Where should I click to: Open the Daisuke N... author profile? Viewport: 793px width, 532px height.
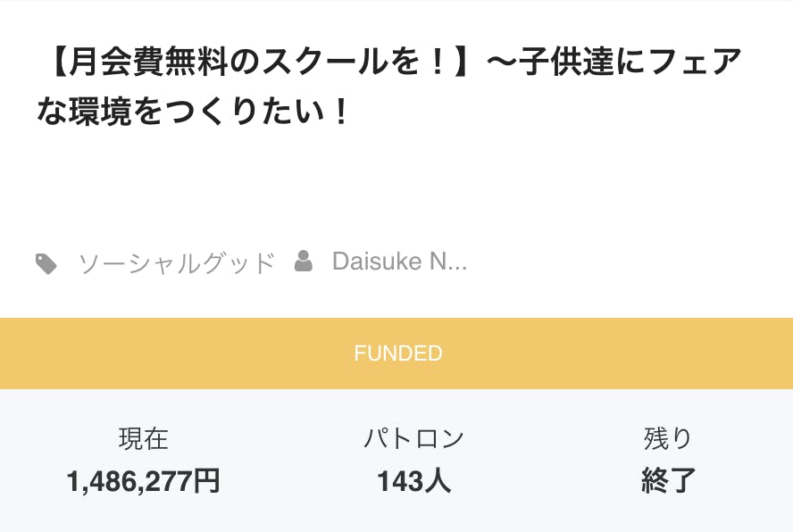pyautogui.click(x=398, y=262)
